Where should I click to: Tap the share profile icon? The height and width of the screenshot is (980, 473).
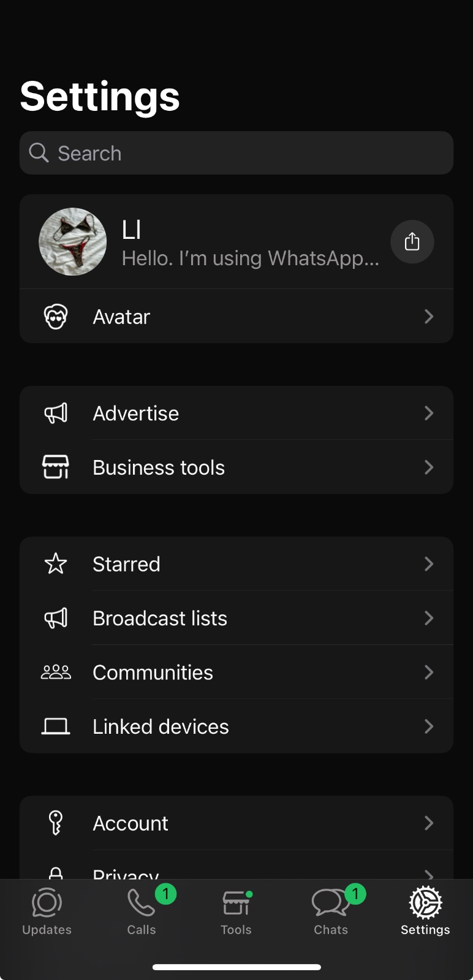(x=412, y=242)
